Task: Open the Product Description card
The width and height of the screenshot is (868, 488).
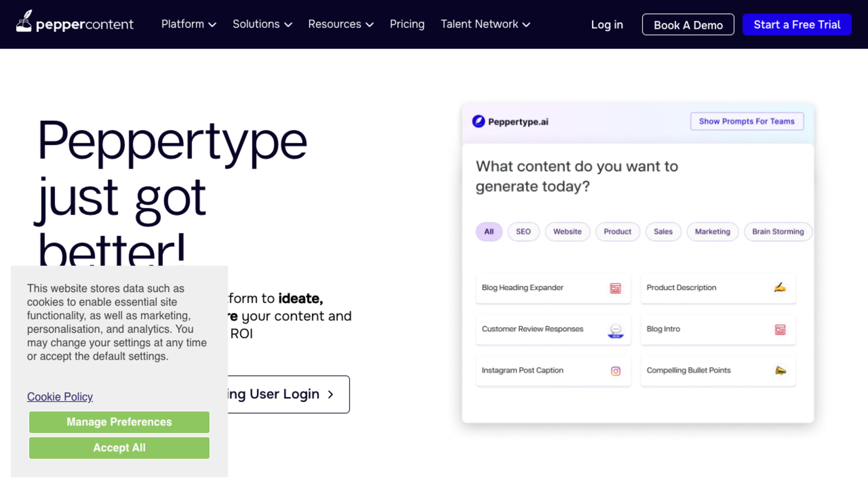Action: pyautogui.click(x=718, y=288)
